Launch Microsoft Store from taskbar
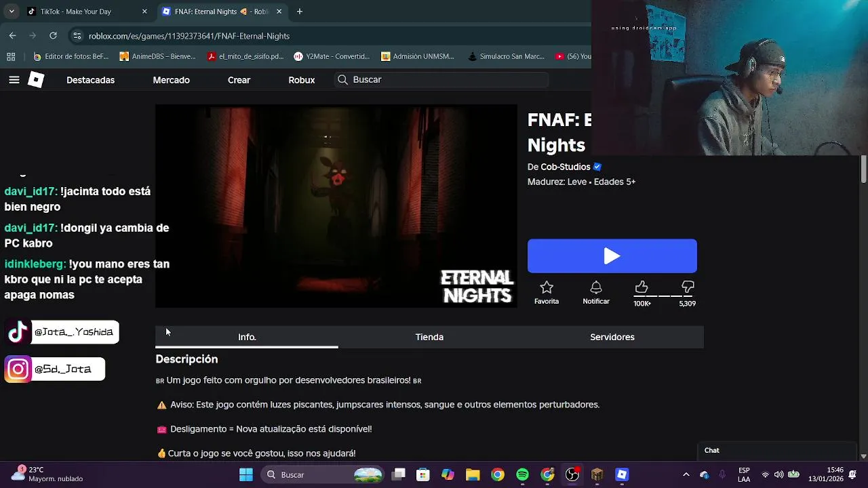 (423, 474)
